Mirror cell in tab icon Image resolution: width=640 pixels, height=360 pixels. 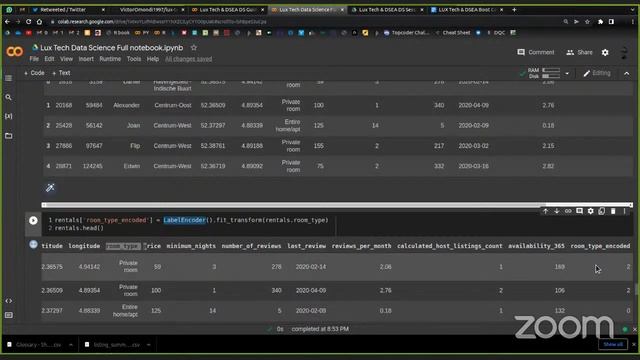(602, 211)
